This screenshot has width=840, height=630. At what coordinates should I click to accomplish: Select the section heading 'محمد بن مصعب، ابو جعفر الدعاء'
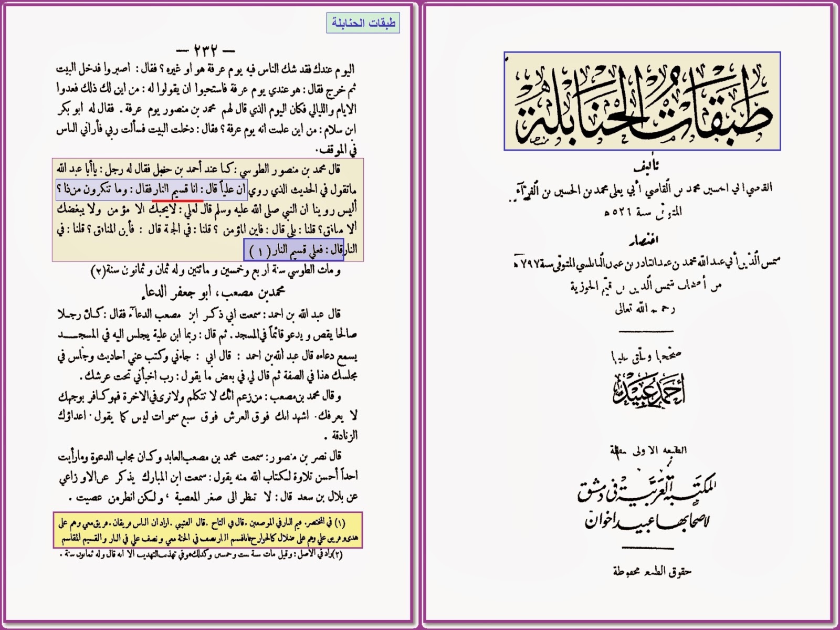(213, 292)
